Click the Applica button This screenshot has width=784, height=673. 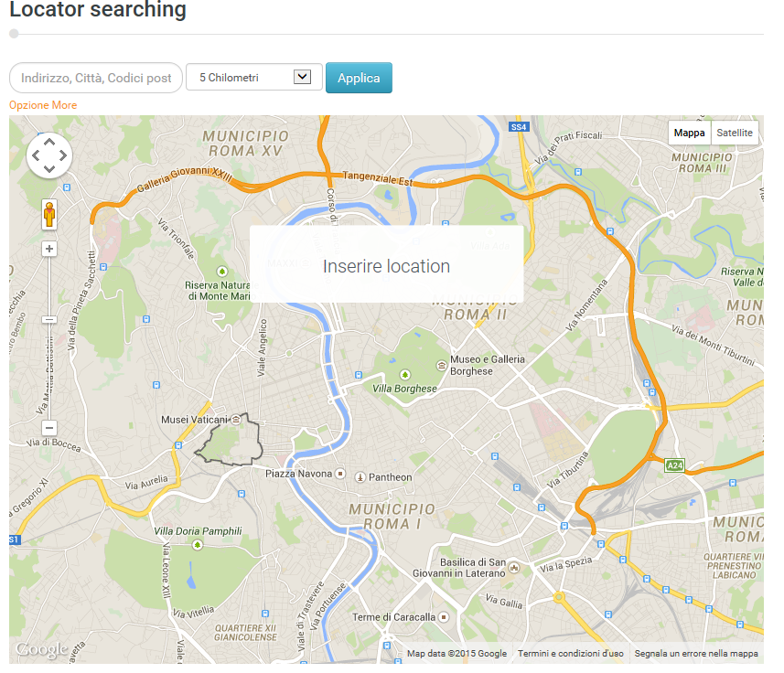[359, 78]
